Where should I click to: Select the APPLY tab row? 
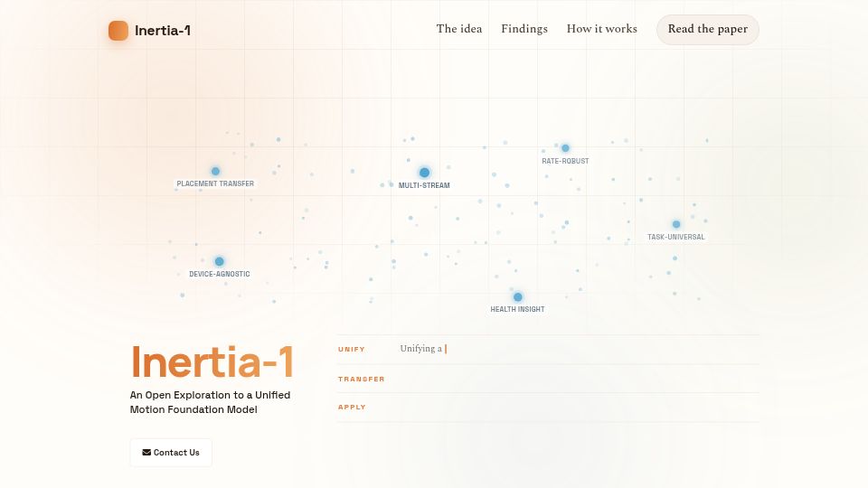(x=548, y=408)
